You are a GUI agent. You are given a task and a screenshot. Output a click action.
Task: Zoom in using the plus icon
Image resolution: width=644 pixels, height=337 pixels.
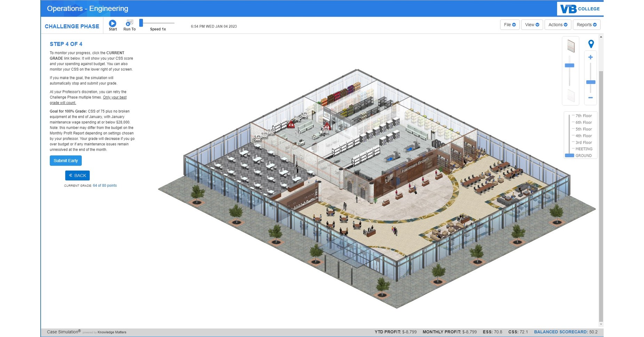click(x=590, y=57)
